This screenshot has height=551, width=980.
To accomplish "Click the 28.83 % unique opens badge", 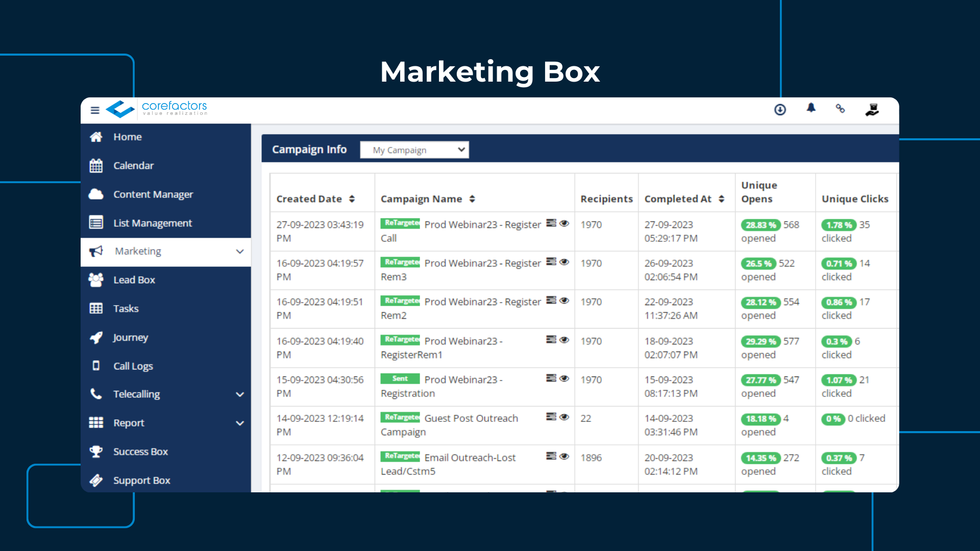I will pos(760,225).
